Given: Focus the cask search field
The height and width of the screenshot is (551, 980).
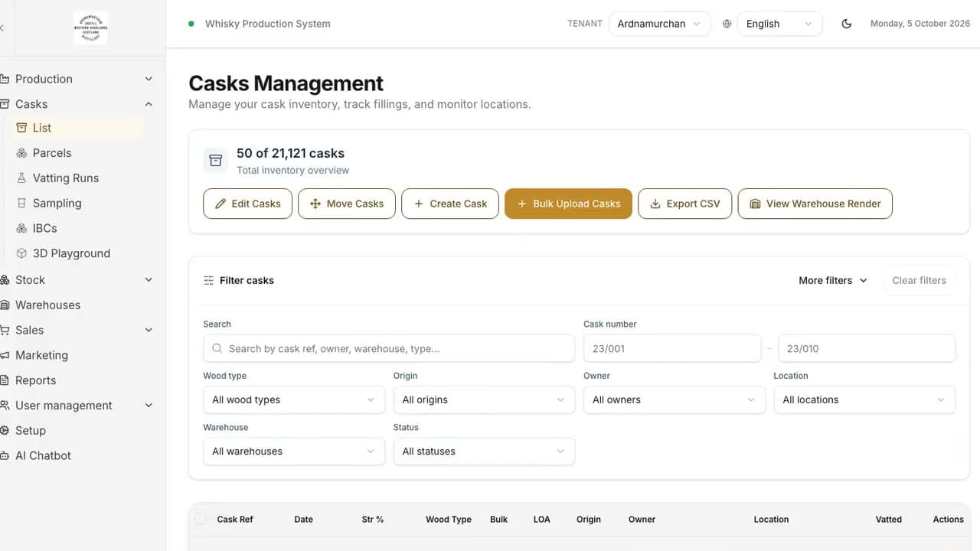Looking at the screenshot, I should click(x=389, y=348).
